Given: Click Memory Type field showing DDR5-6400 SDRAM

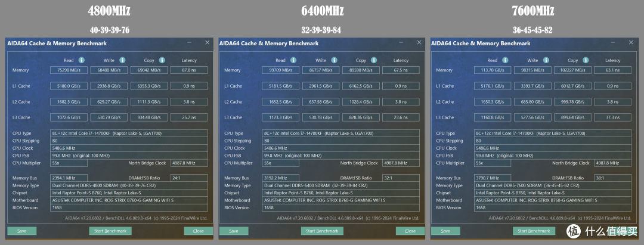Looking at the screenshot, I should pos(340,185).
